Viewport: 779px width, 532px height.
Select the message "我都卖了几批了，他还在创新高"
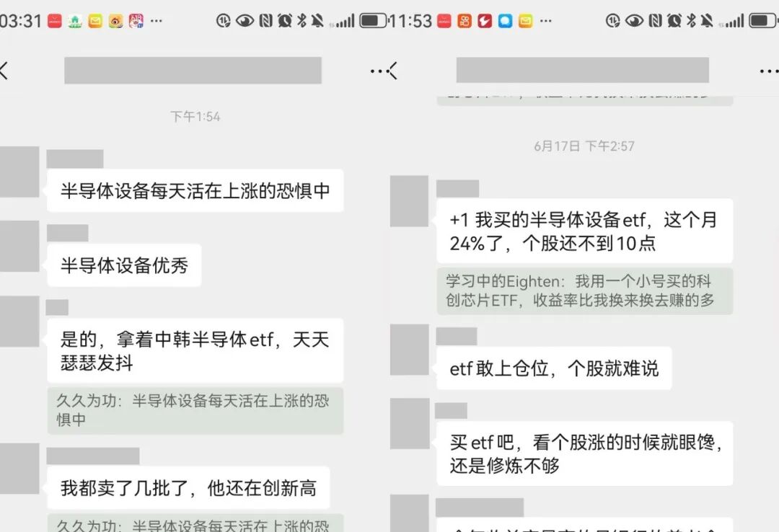pyautogui.click(x=188, y=488)
